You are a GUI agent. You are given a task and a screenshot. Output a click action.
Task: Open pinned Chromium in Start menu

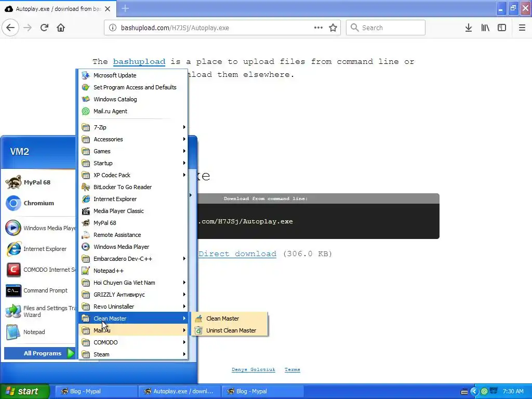pyautogui.click(x=39, y=203)
